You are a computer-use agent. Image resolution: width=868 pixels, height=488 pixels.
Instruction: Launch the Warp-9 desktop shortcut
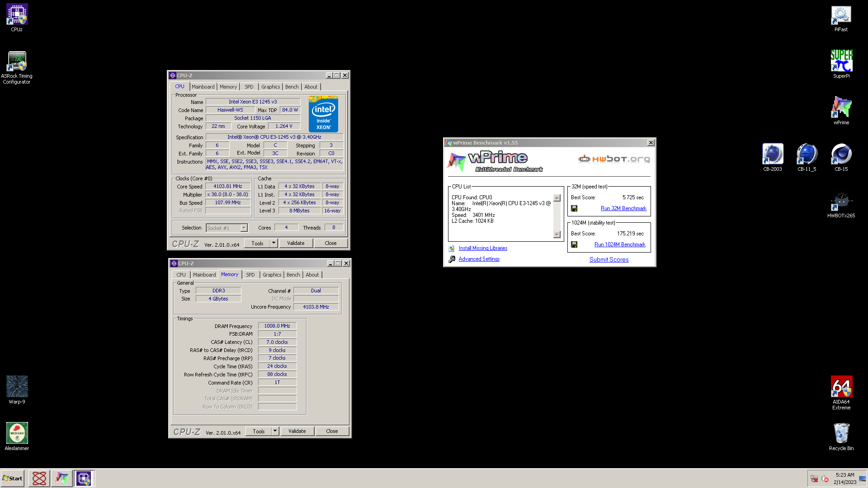[17, 389]
